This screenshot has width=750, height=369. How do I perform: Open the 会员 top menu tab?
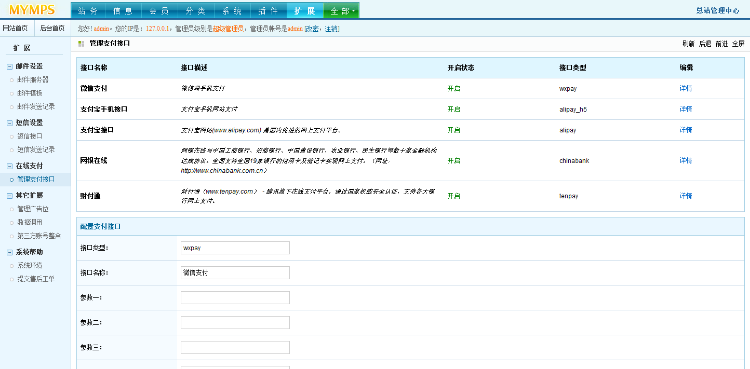click(161, 11)
